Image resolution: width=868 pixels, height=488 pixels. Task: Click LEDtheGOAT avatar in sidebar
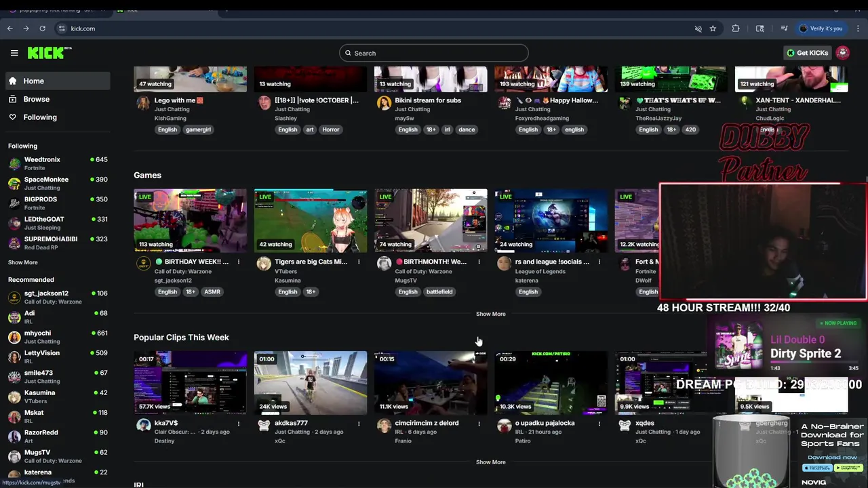pos(14,223)
